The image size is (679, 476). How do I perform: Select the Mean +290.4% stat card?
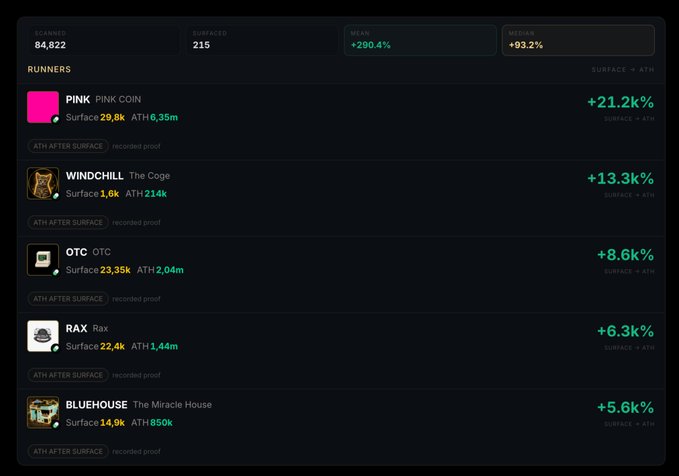420,40
